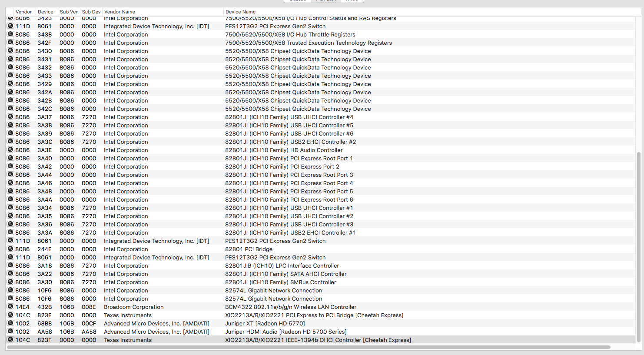The image size is (644, 355).
Task: Click the magnifier icon on the selected 823F row
Action: click(x=10, y=339)
